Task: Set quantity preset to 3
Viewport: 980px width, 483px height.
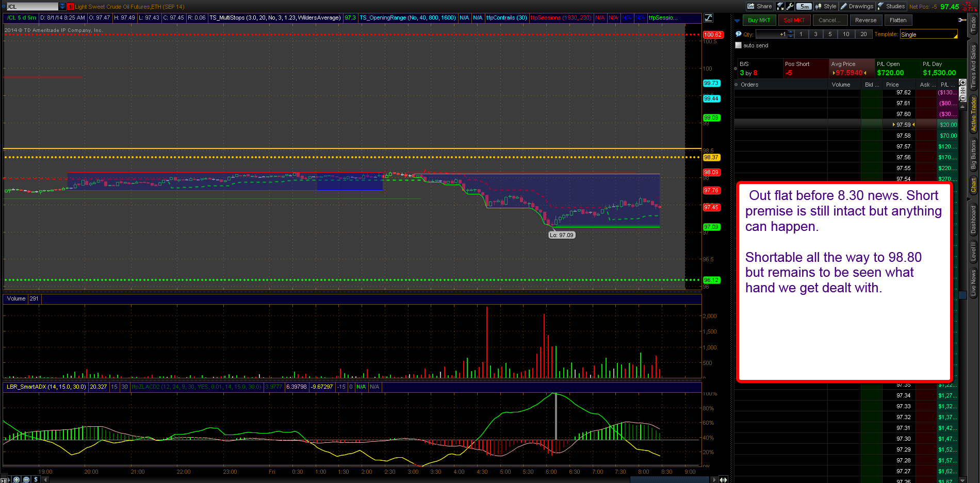Action: [815, 34]
